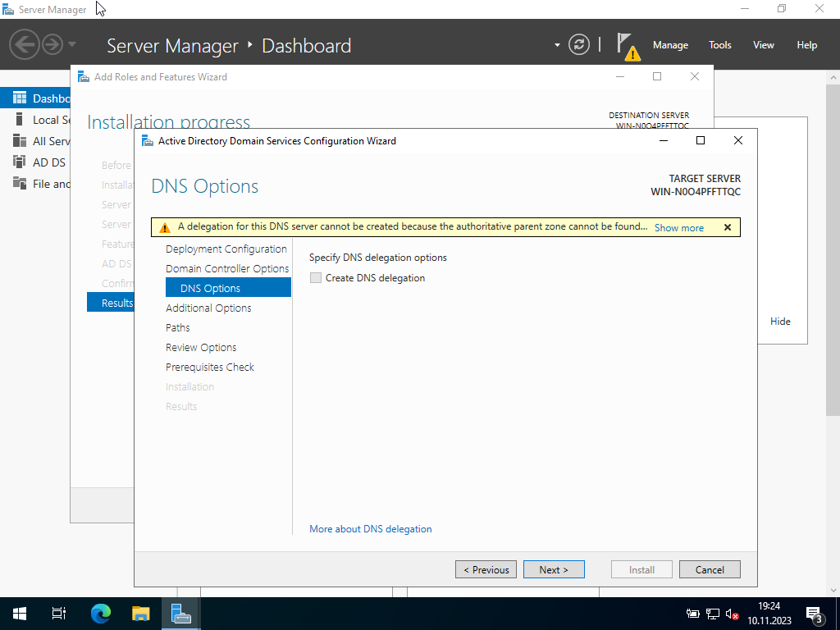Screen dimensions: 840x630
Task: Click the Cancel button
Action: point(710,569)
